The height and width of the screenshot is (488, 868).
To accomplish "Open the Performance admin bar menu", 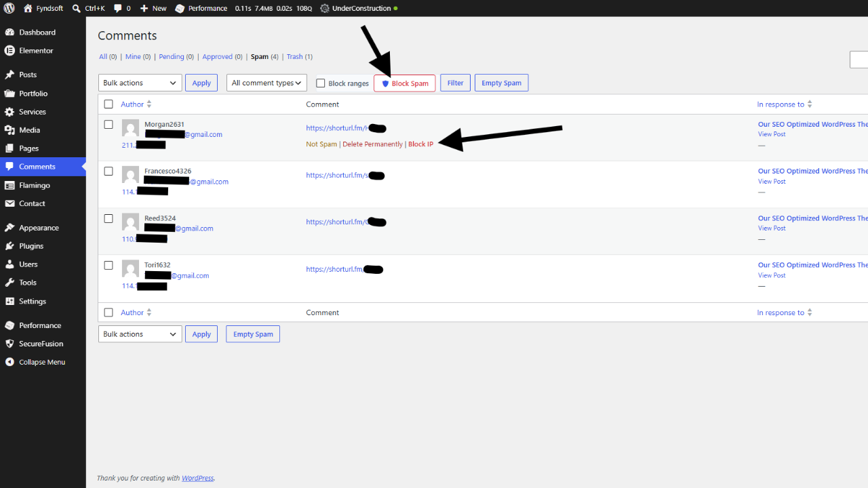I will (201, 8).
